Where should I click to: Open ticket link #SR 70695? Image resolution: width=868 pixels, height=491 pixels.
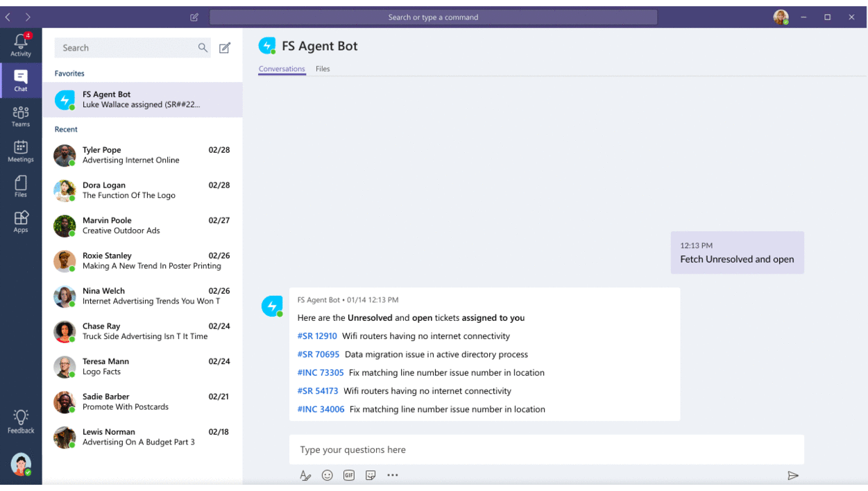[318, 354]
